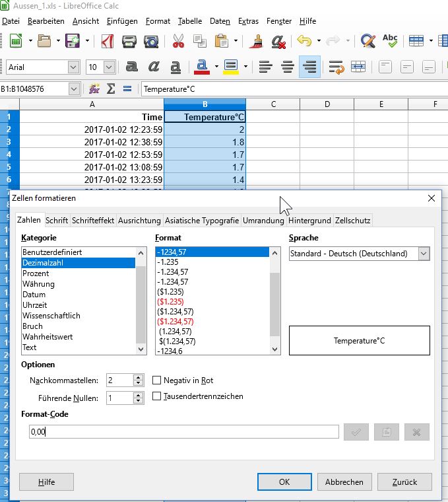Select the Text category
Screen dimensions: 448x502
(x=79, y=347)
